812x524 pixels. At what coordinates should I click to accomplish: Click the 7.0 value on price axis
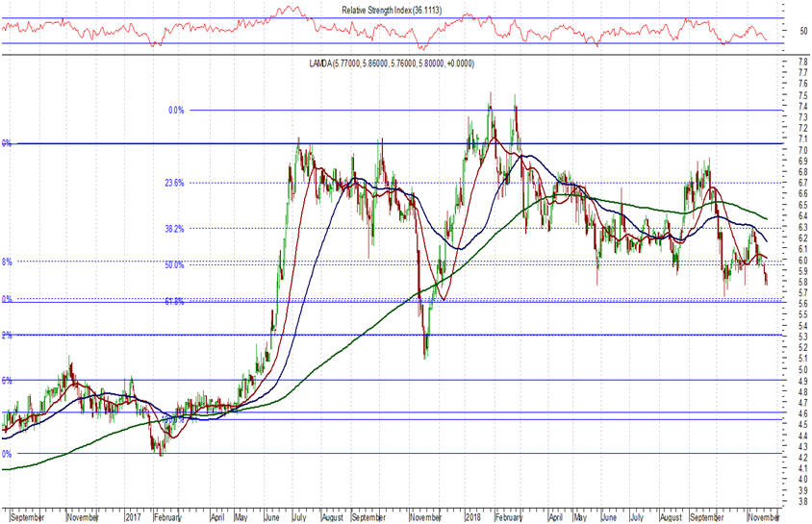coord(775,151)
